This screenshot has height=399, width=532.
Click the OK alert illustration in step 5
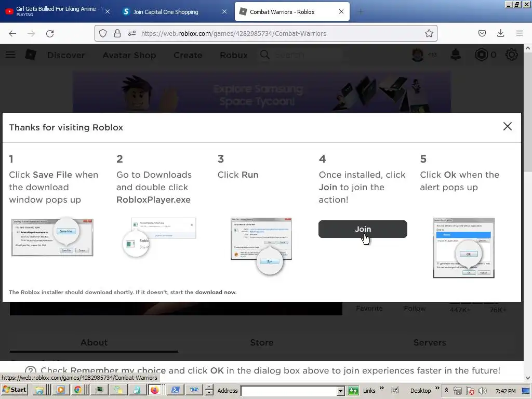[x=463, y=248]
